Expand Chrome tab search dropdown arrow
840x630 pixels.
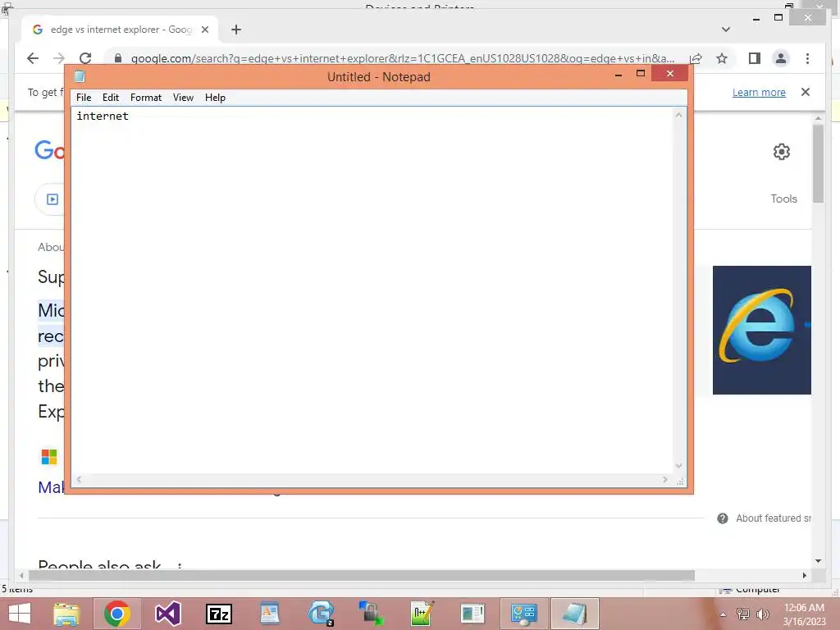coord(726,30)
